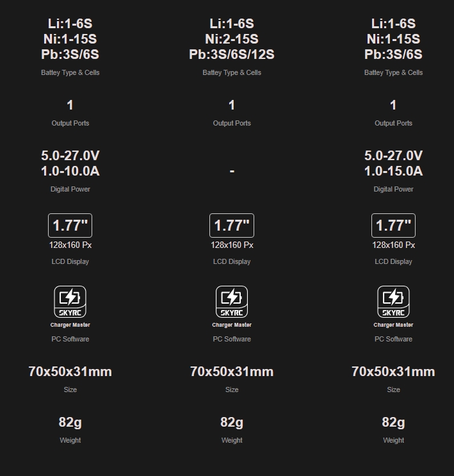Click the right column's 1.77" LCD badge
The width and height of the screenshot is (454, 476).
click(393, 226)
